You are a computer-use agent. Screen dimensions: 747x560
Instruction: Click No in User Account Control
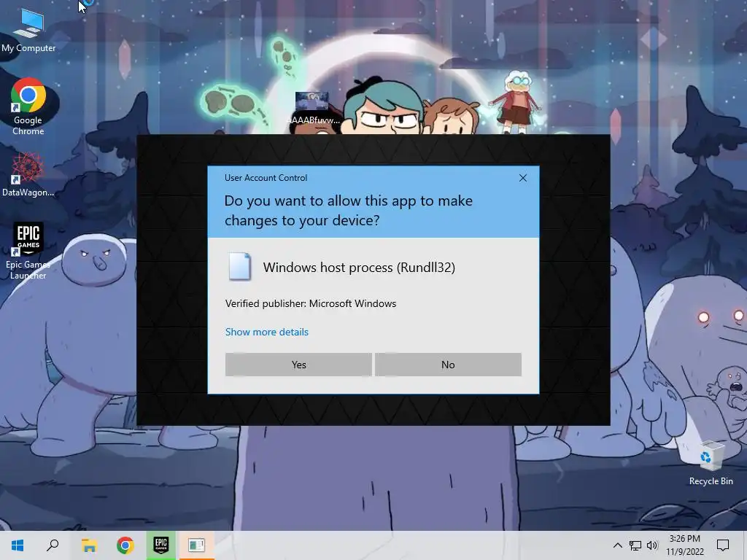click(448, 365)
